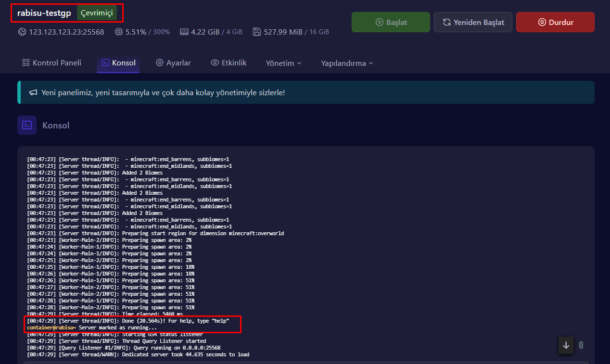
Task: Click the Konsol terminal heading icon
Action: click(x=27, y=125)
